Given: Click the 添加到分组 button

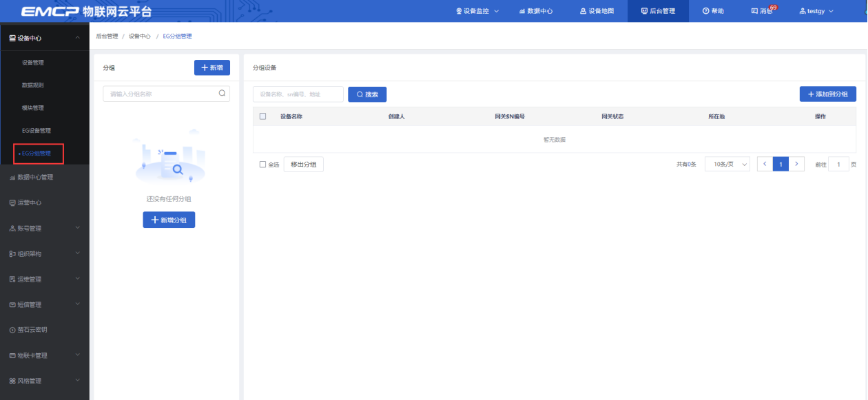Looking at the screenshot, I should tap(828, 94).
